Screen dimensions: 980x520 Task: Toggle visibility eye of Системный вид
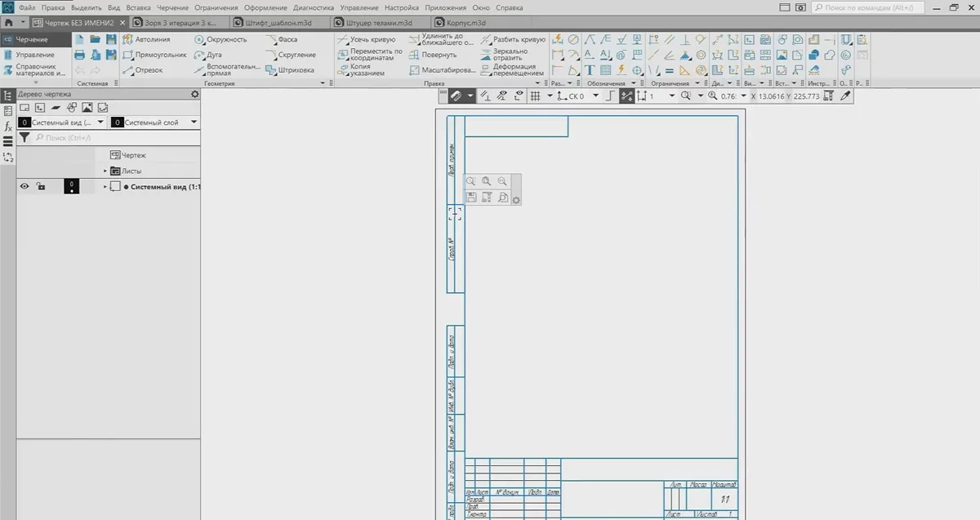tap(24, 187)
